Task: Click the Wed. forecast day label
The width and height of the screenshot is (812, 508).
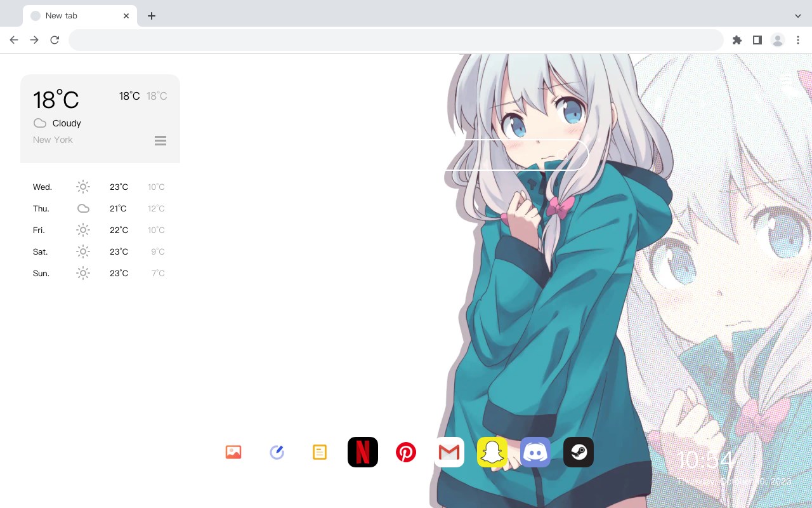Action: (43, 187)
